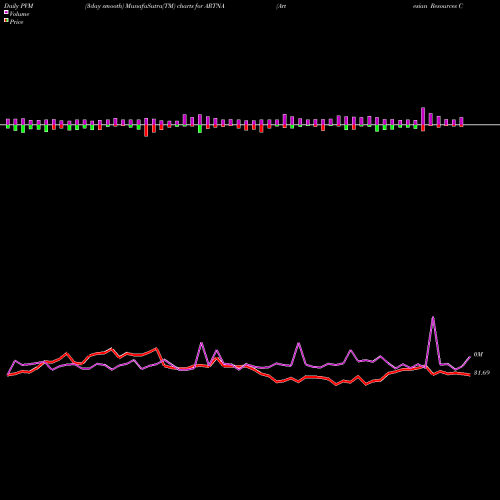Click the 'Resources C' company name text
Viewport: 500px width, 500px height.
click(446, 6)
